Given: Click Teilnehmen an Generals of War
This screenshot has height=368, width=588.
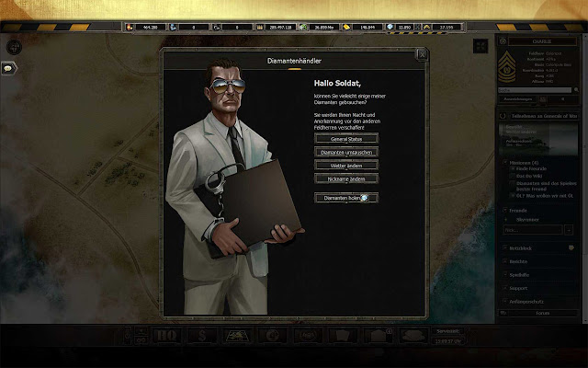Looking at the screenshot, I should [x=544, y=117].
